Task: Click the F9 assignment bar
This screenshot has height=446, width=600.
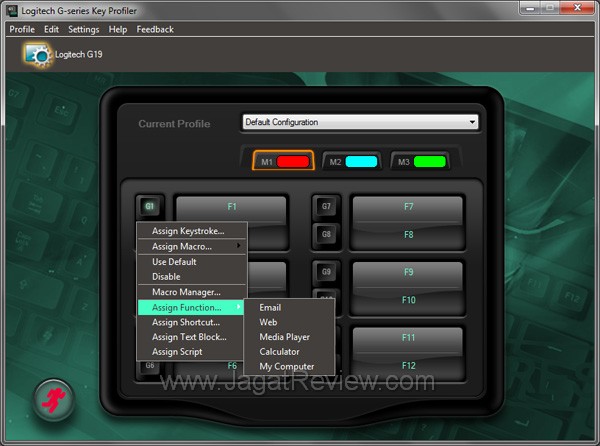Action: (408, 273)
